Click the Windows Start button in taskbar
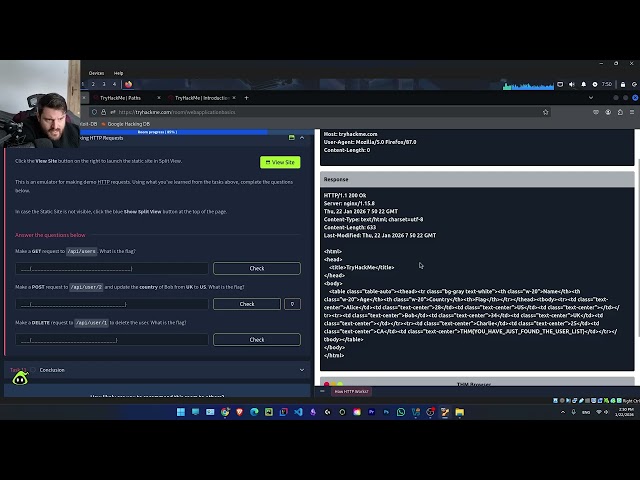 click(182, 412)
